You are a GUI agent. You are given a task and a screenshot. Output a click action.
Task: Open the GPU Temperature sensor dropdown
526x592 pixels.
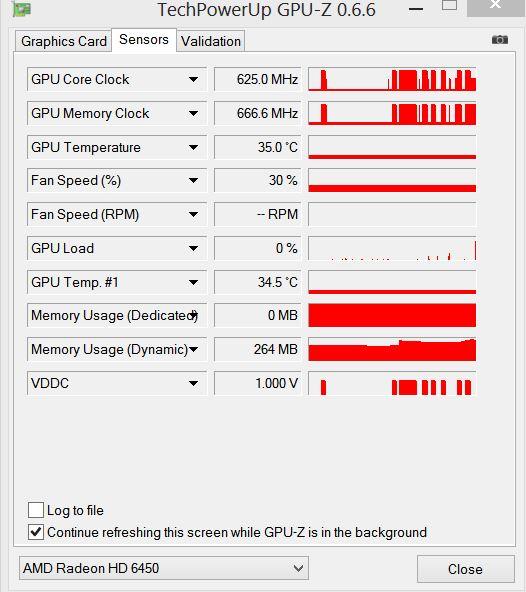pos(193,147)
